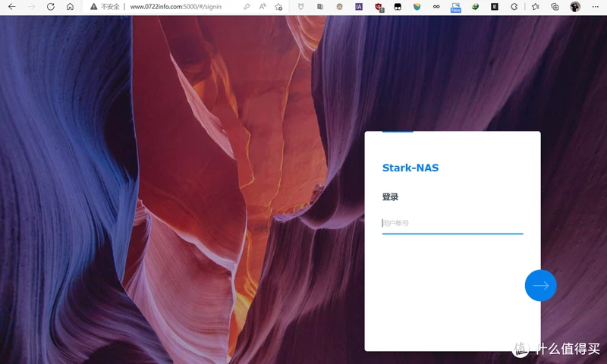The height and width of the screenshot is (364, 607).
Task: Open saved passwords key icon
Action: pos(246,7)
